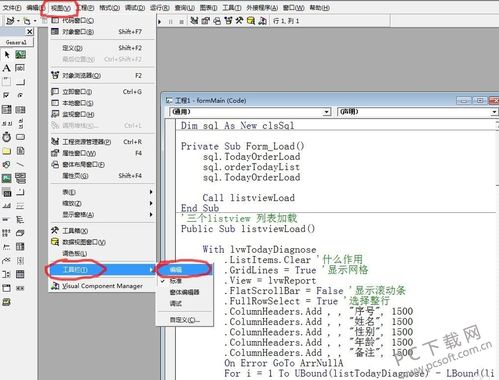Enable the 调试 toolbar in submenu
This screenshot has height=380, width=499.
(x=185, y=304)
